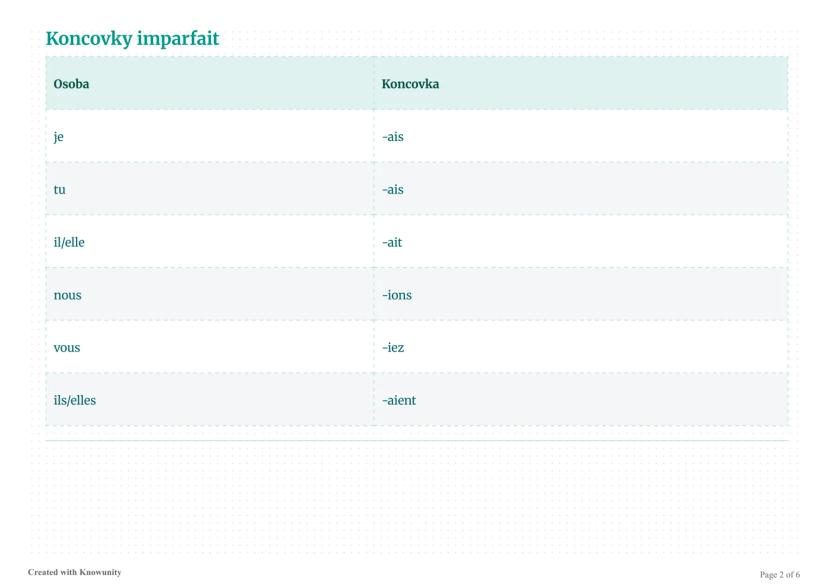Click the 'il/elle' pronoun cell
828x586 pixels.
(x=69, y=242)
